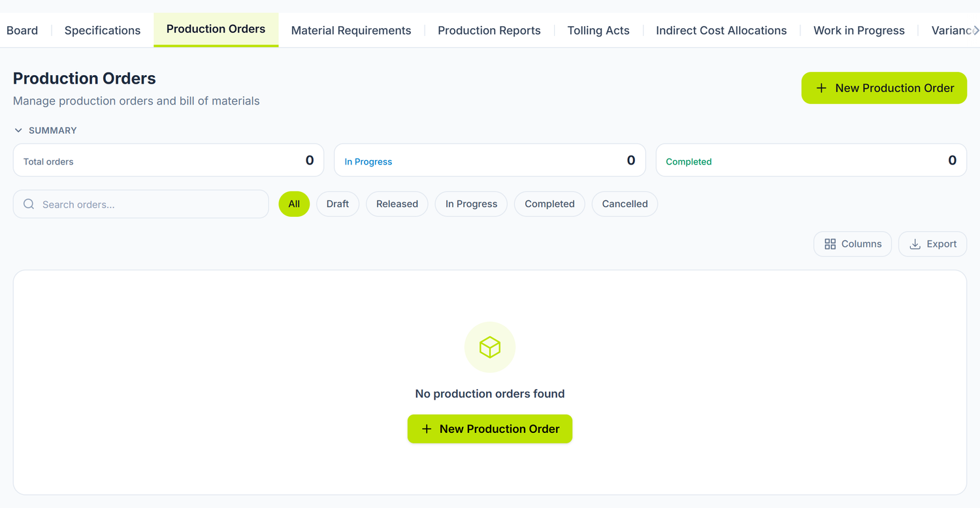980x508 pixels.
Task: Select the Production Orders tab
Action: point(216,29)
